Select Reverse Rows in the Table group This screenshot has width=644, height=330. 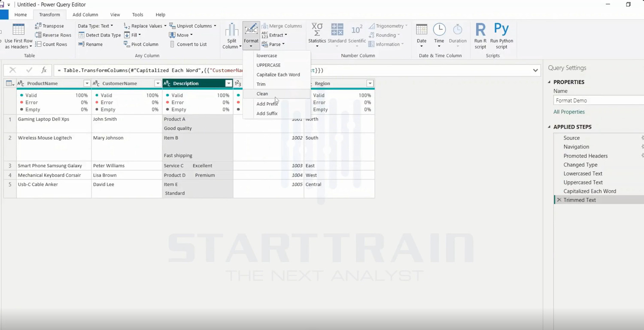click(53, 35)
